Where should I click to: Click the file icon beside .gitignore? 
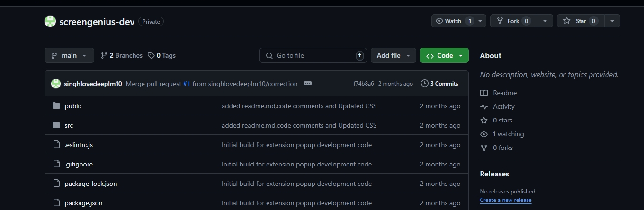[x=57, y=164]
